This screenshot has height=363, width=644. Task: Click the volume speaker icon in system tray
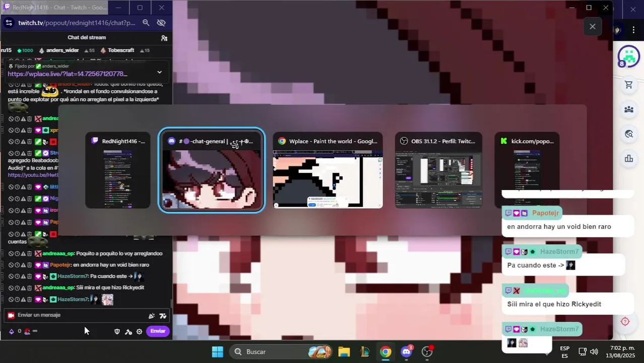click(594, 352)
